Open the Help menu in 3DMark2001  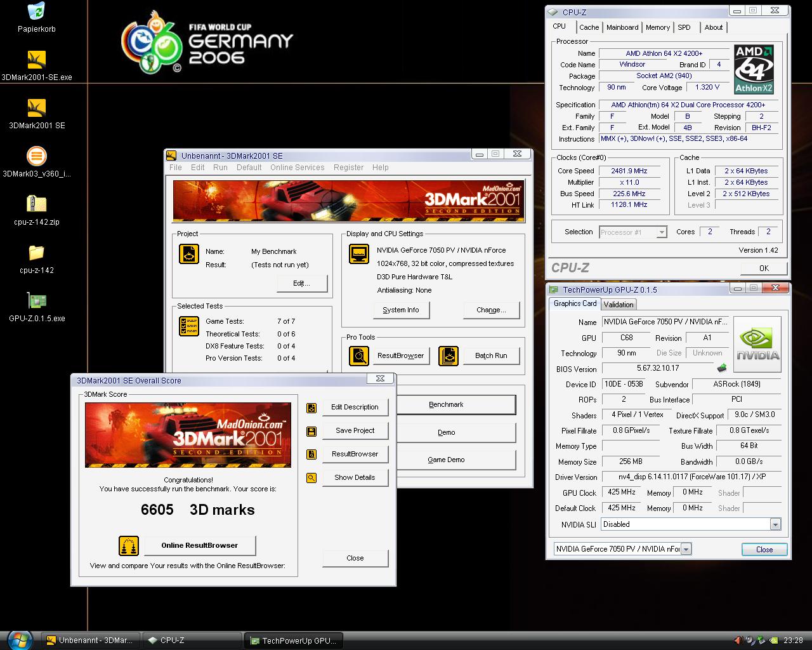(381, 168)
